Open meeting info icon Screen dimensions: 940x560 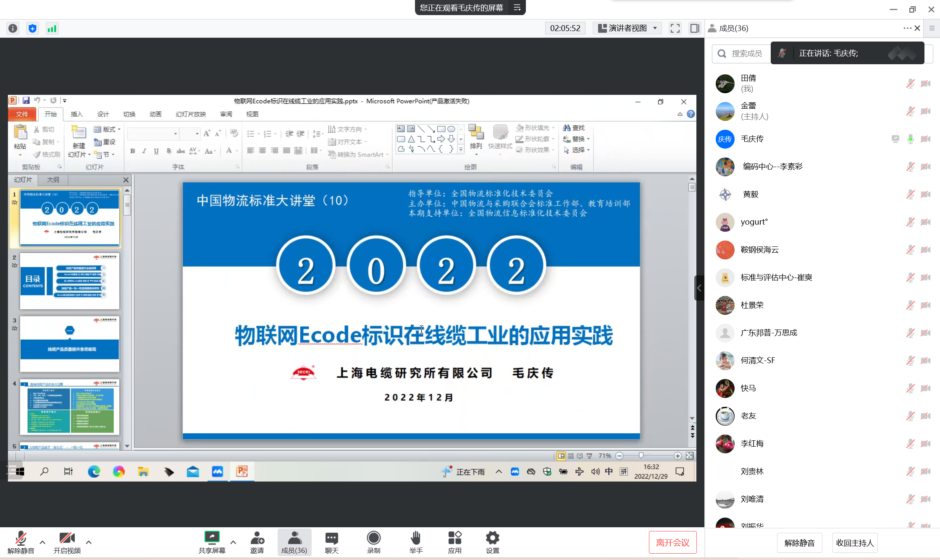(x=13, y=29)
